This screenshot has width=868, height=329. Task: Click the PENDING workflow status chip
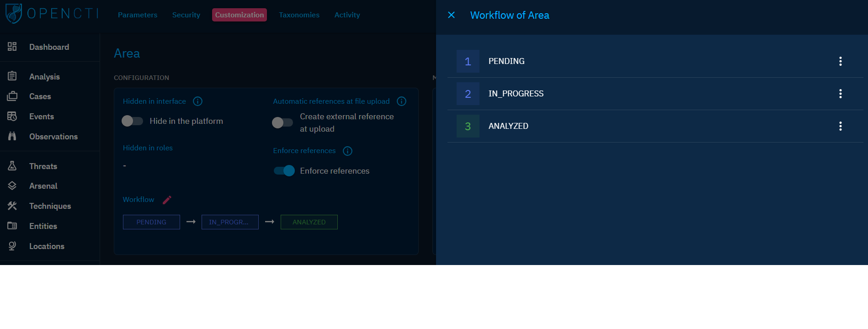point(151,222)
